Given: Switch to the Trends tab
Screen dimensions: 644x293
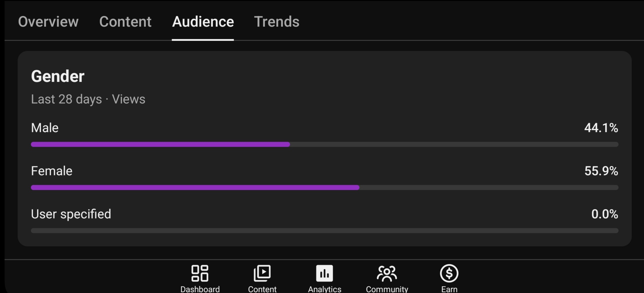Looking at the screenshot, I should click(277, 22).
